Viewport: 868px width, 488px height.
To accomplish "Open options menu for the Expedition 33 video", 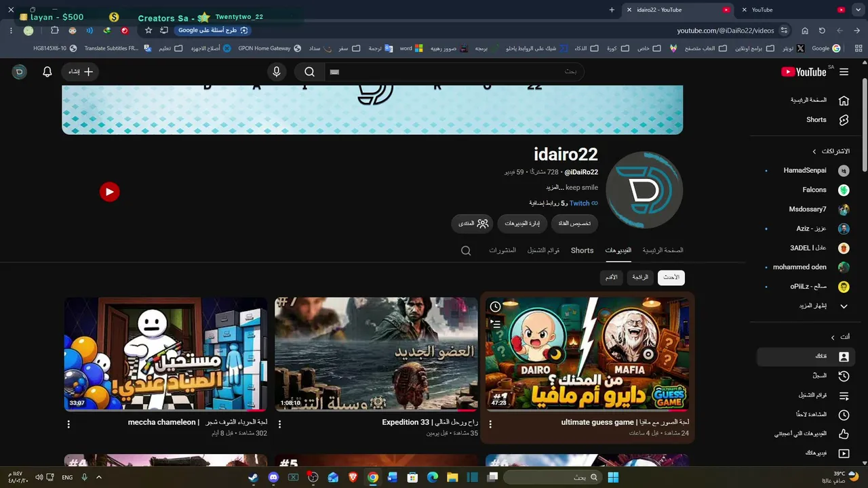I will click(279, 424).
